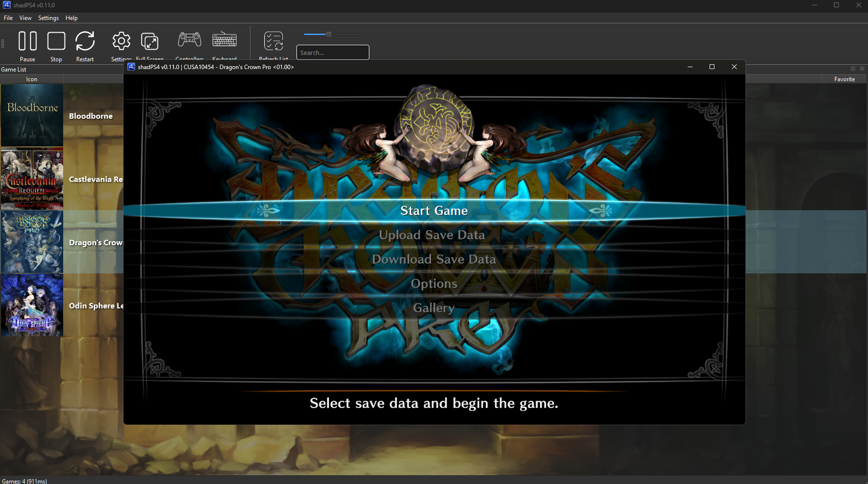The width and height of the screenshot is (868, 484).
Task: Click the Odin Sphere game name
Action: click(x=96, y=305)
